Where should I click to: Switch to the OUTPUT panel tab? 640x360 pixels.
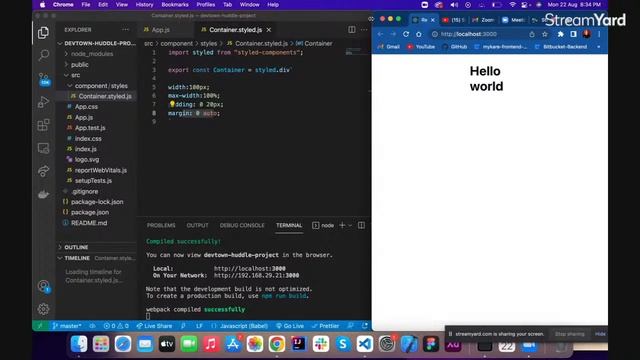tap(198, 225)
